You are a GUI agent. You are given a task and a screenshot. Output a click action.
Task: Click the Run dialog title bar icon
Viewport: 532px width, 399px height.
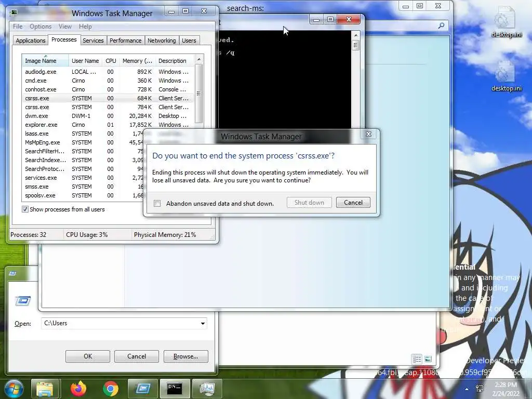coord(13,273)
